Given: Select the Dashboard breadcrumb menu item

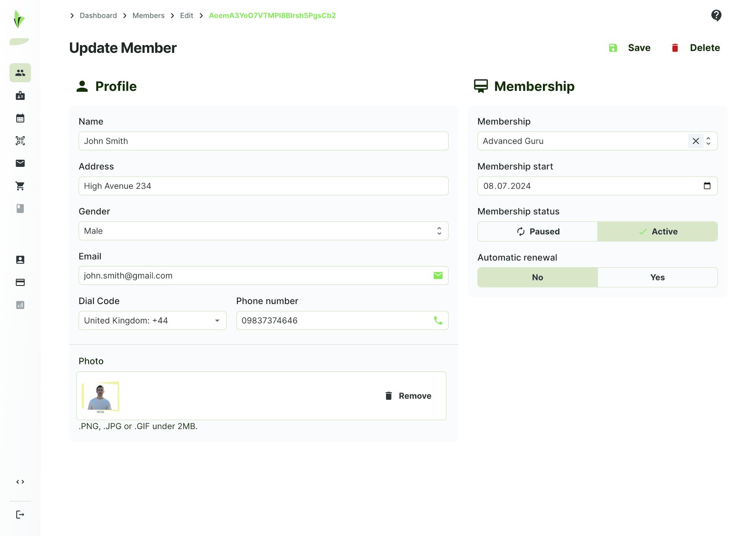Looking at the screenshot, I should pyautogui.click(x=98, y=15).
